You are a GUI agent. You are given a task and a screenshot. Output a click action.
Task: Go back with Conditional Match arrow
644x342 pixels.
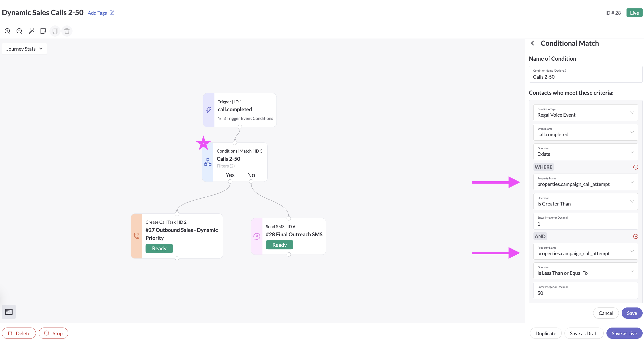click(x=533, y=43)
